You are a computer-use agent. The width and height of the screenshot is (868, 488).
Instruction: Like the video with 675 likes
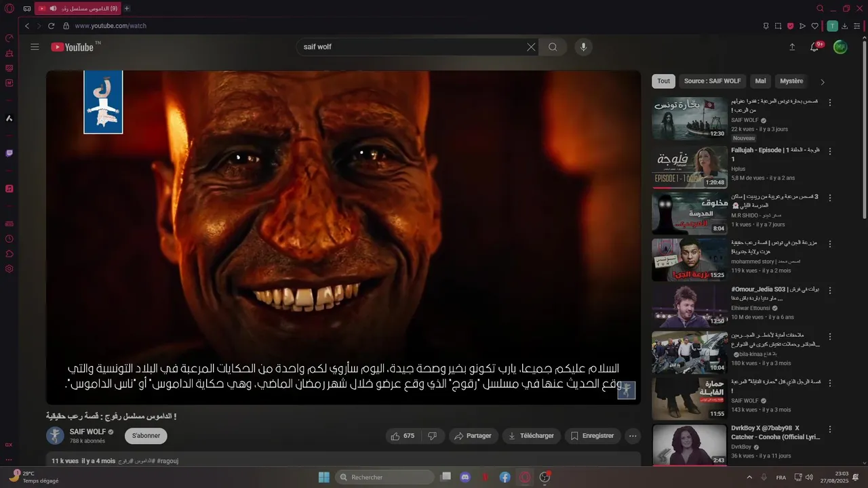403,436
